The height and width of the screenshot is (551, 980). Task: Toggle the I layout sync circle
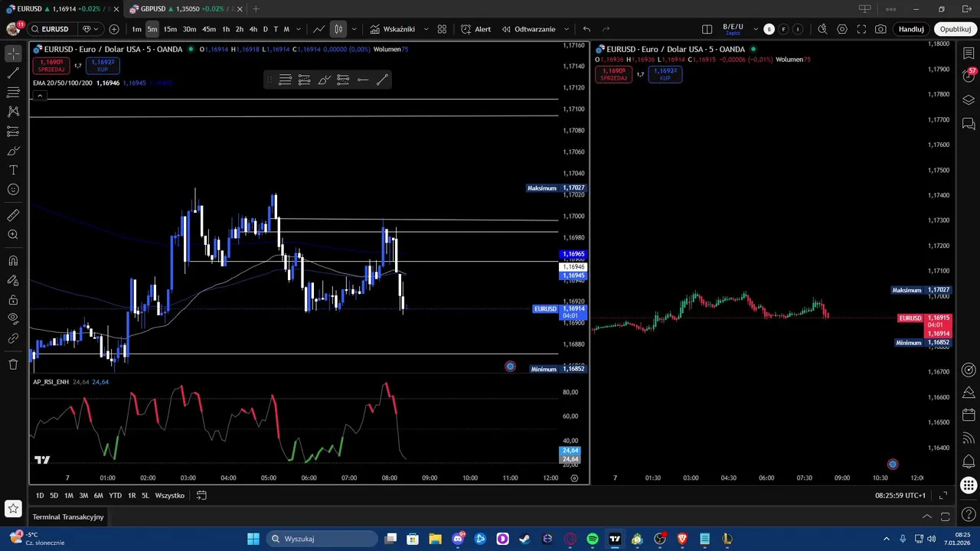pyautogui.click(x=798, y=29)
